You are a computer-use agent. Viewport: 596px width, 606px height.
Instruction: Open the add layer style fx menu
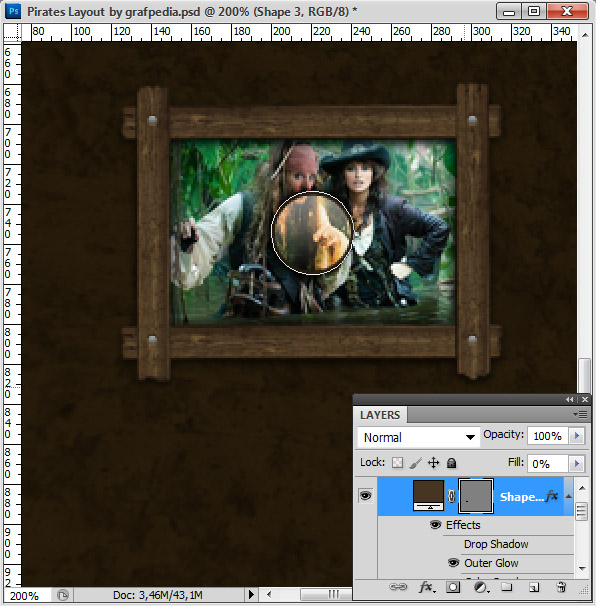click(427, 587)
